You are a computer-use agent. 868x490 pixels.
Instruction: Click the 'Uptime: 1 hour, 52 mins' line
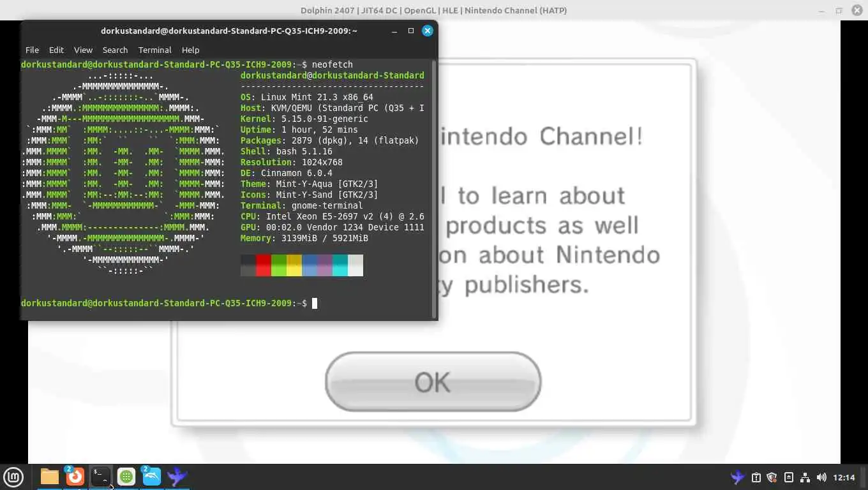coord(299,130)
